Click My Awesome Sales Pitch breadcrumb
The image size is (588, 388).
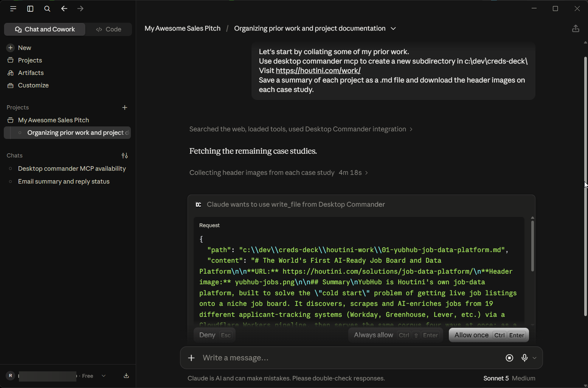click(x=182, y=28)
